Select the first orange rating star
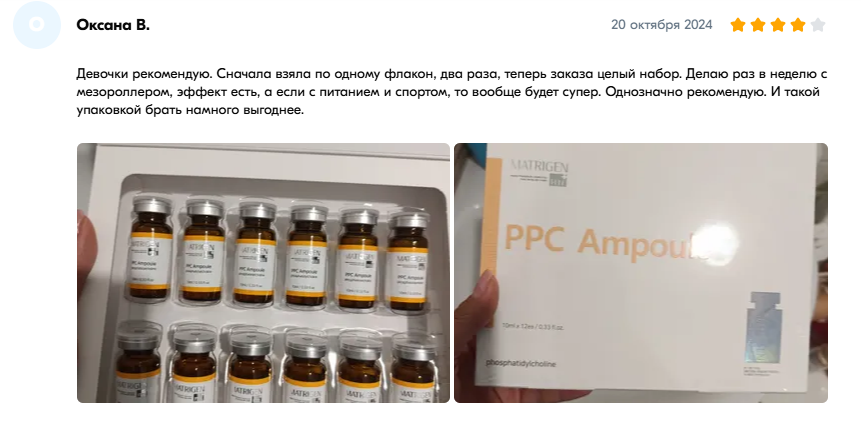Image resolution: width=861 pixels, height=429 pixels. point(738,25)
